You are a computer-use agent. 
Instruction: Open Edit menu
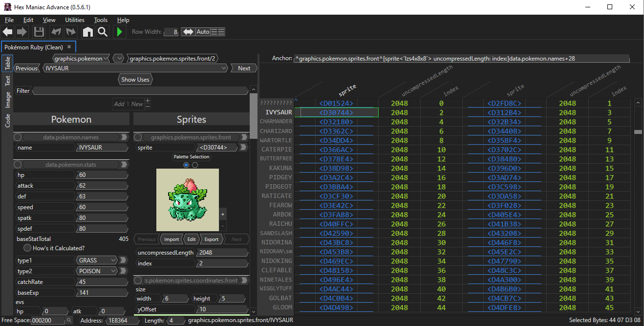tap(28, 20)
